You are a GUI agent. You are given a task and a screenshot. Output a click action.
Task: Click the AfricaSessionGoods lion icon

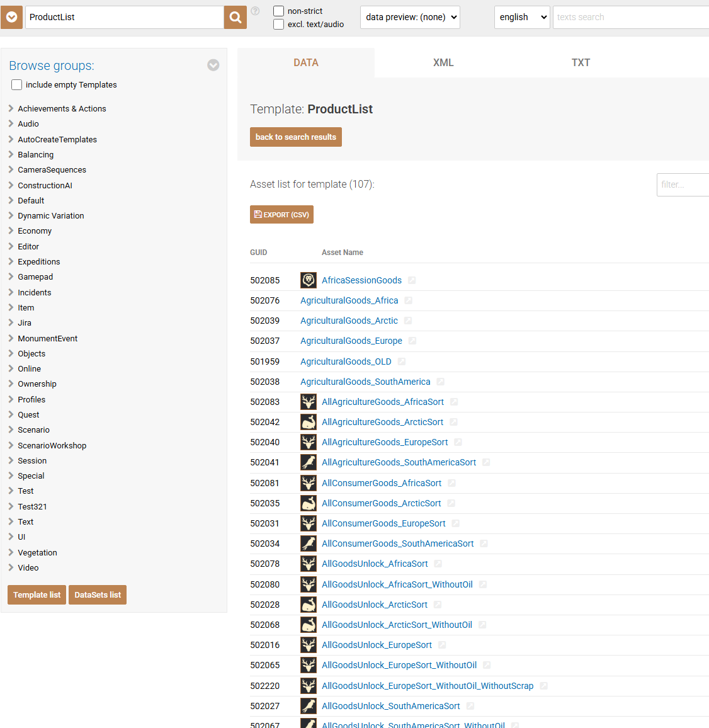(x=309, y=280)
